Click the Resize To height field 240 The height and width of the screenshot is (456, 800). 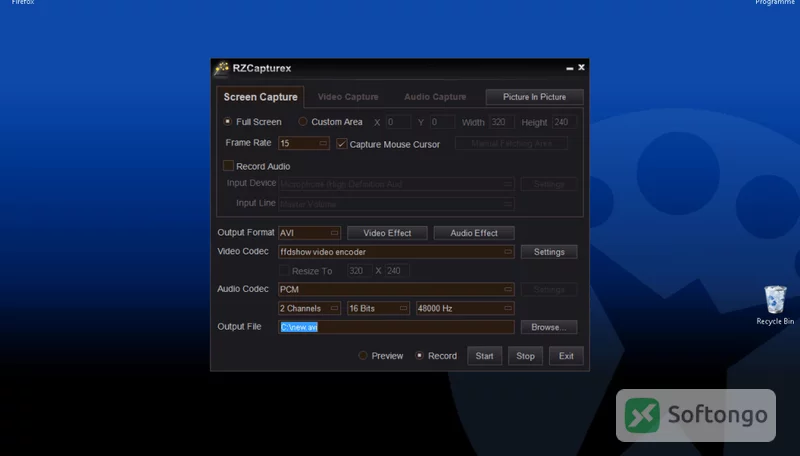[397, 271]
